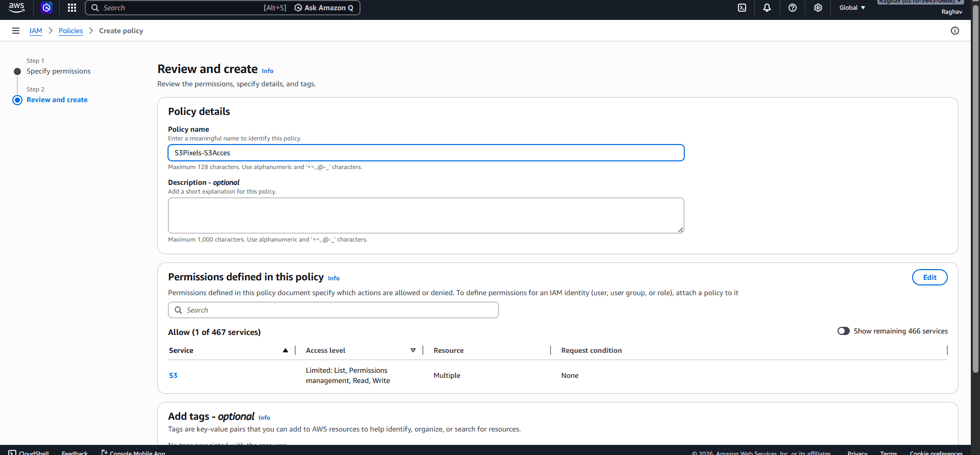Toggle Show remaining 466 services
The image size is (980, 455).
click(x=843, y=331)
